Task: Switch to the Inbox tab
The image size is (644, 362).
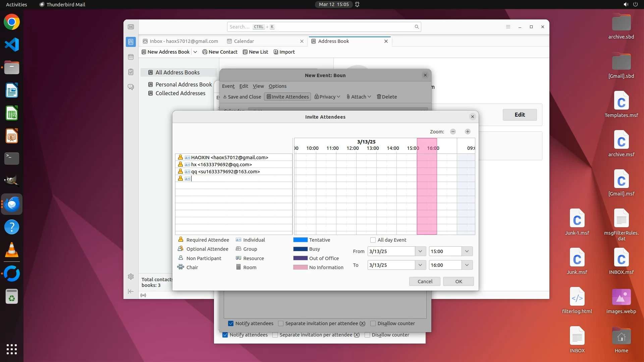Action: click(183, 41)
